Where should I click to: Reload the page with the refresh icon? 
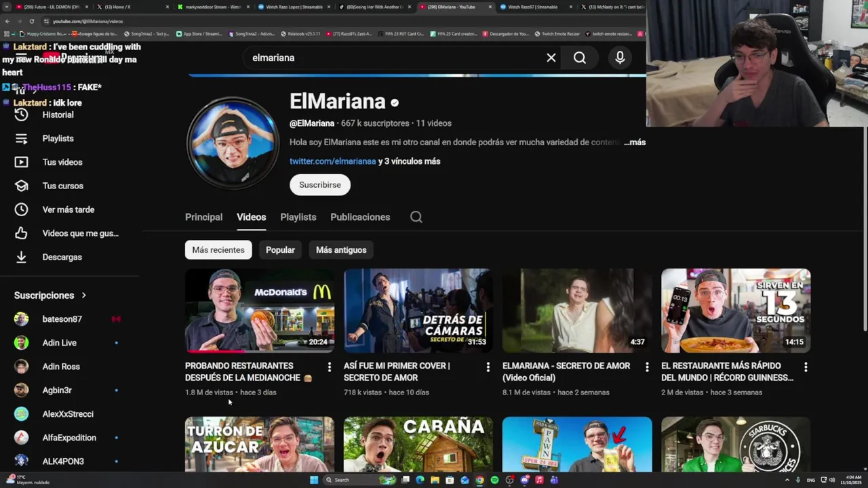(31, 21)
